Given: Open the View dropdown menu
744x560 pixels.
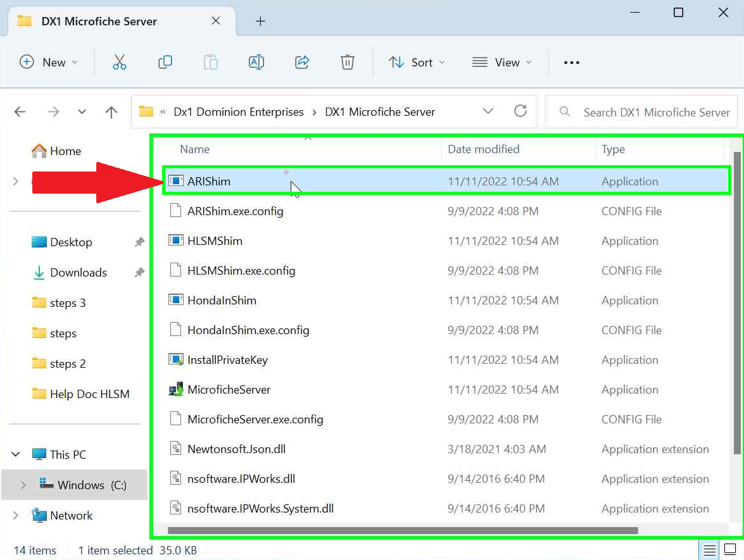Looking at the screenshot, I should [x=502, y=62].
